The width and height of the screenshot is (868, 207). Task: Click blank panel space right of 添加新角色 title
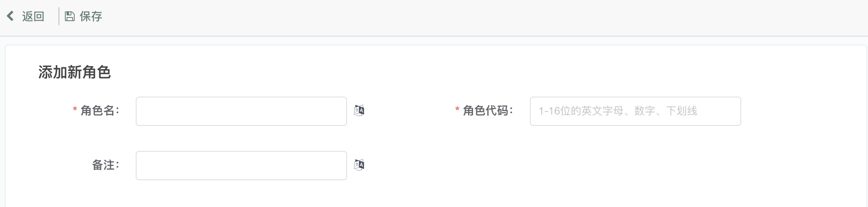click(488, 72)
